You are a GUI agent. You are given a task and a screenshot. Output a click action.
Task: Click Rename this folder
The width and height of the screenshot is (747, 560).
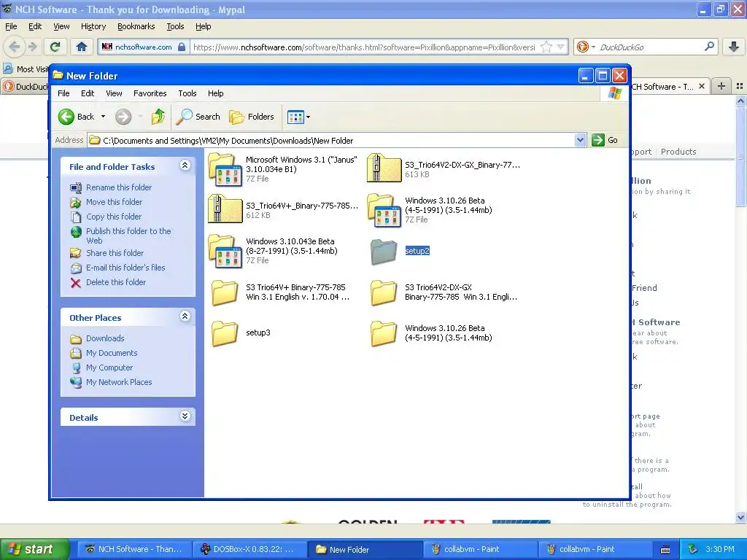point(119,187)
